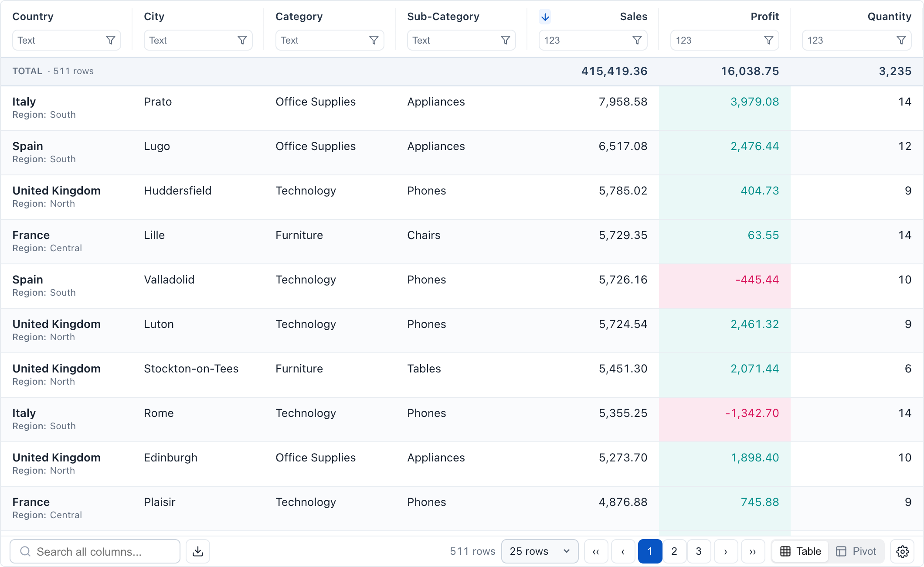Click the profit value 1,898.40
The height and width of the screenshot is (567, 924).
click(x=754, y=458)
